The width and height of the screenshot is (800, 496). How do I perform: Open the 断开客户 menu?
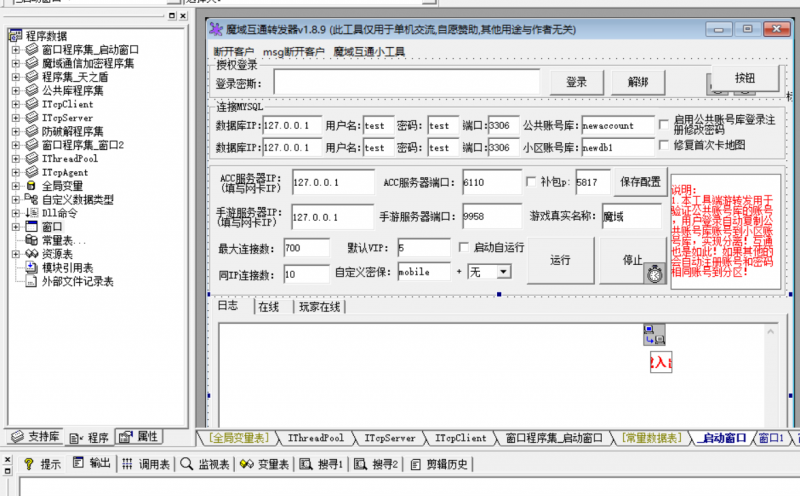pyautogui.click(x=233, y=52)
